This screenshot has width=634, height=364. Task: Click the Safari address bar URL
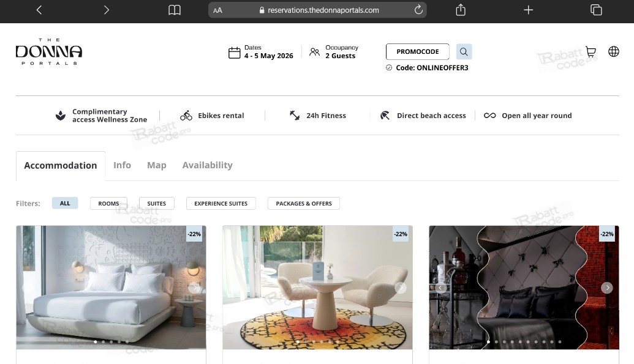tap(323, 10)
